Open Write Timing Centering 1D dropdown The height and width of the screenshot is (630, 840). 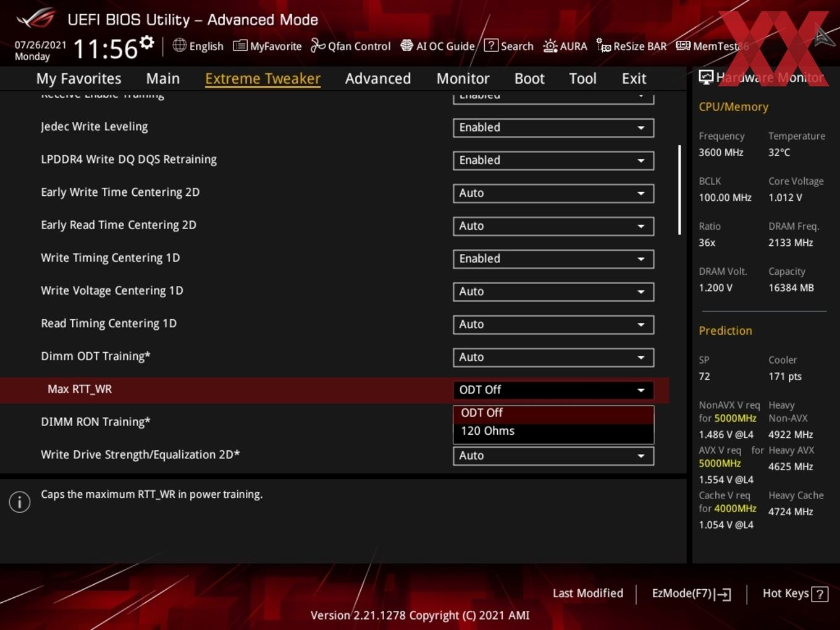[x=553, y=258]
